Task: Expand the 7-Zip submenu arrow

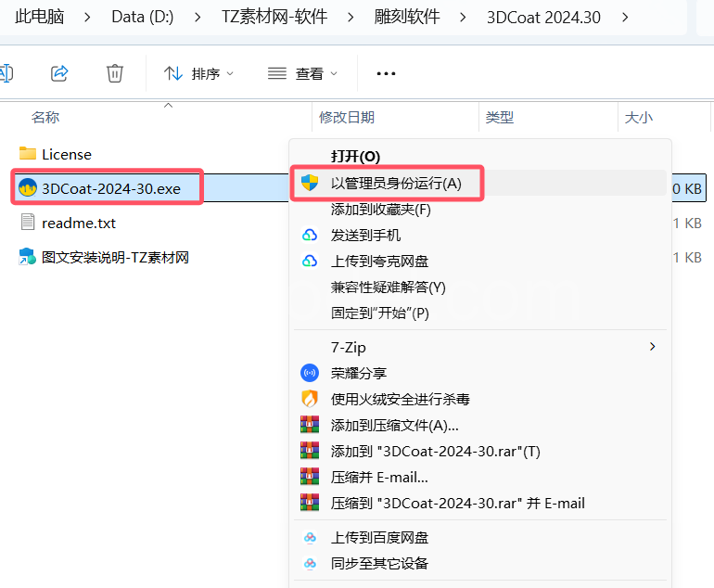Action: coord(653,347)
